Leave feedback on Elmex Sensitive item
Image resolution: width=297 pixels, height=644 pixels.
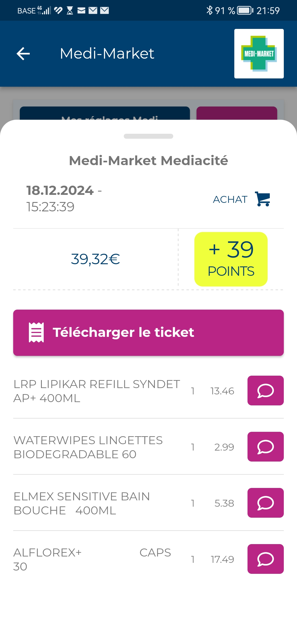(265, 503)
